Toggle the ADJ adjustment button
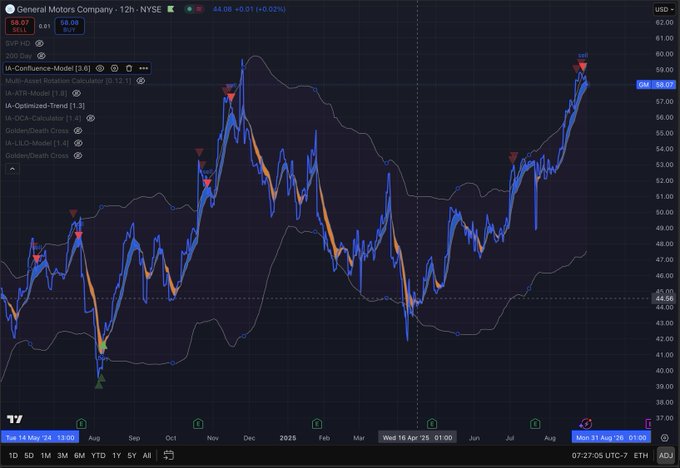The height and width of the screenshot is (468, 680). point(666,455)
